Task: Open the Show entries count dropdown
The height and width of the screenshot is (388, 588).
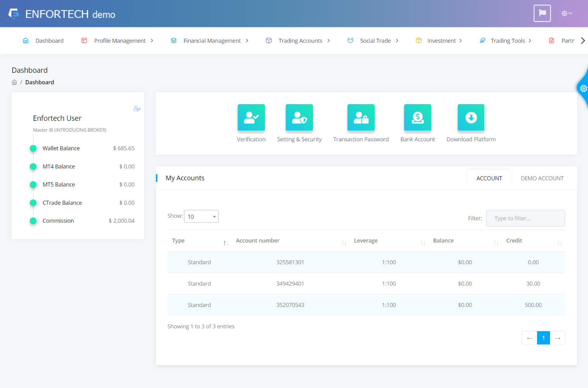Action: click(x=201, y=216)
